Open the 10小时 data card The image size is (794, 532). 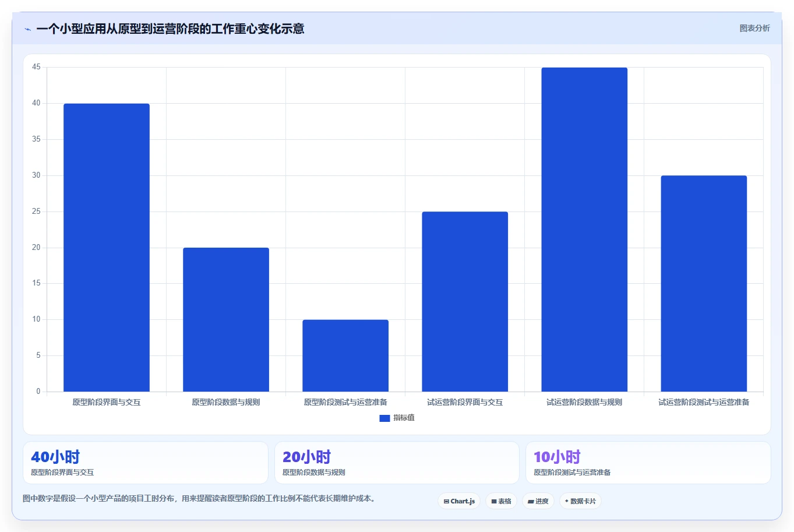pos(648,463)
